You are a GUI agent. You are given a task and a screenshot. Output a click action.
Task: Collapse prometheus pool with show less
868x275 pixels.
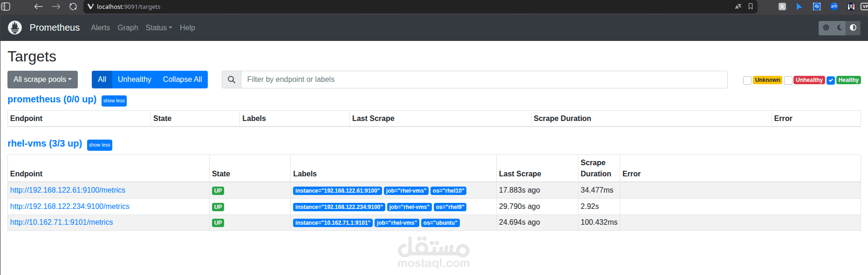click(x=114, y=101)
